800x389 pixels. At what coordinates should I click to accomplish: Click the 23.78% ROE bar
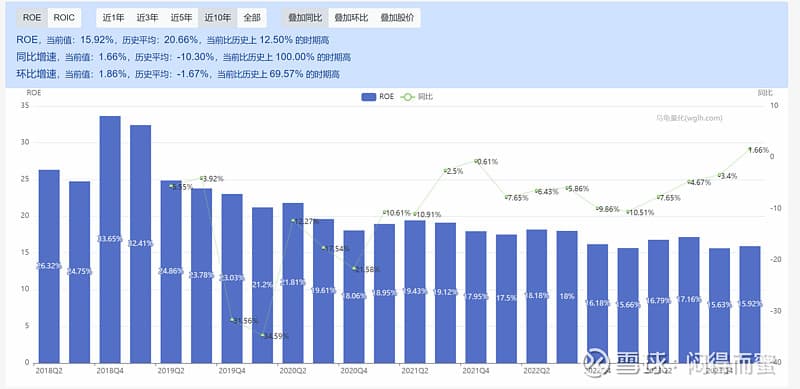coord(202,276)
